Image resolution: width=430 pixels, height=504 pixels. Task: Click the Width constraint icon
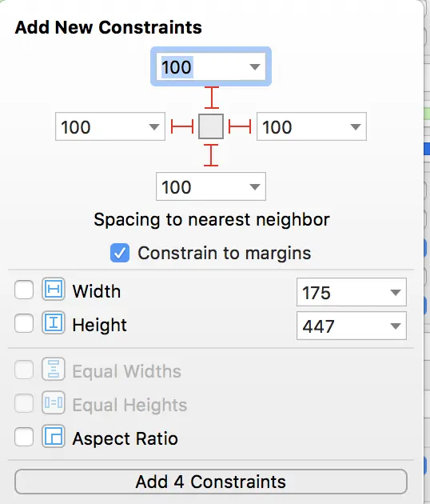click(x=54, y=290)
